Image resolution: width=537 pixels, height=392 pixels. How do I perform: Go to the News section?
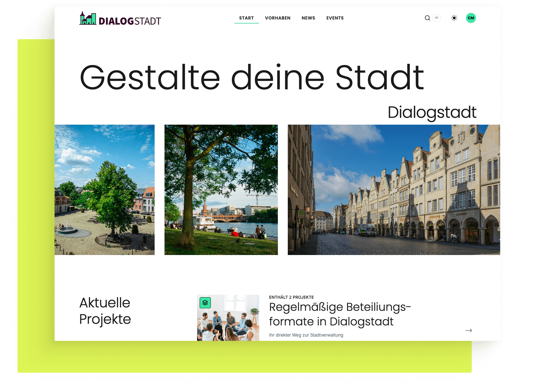coord(308,18)
